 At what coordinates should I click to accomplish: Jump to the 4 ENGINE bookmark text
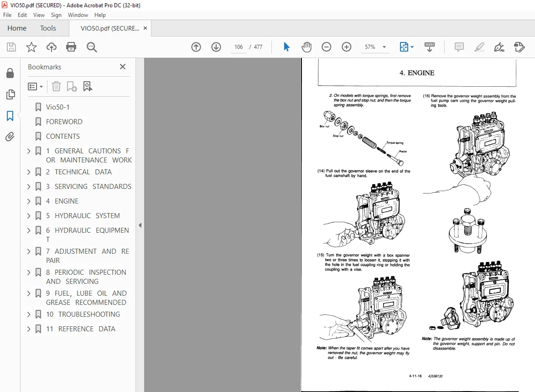click(62, 201)
